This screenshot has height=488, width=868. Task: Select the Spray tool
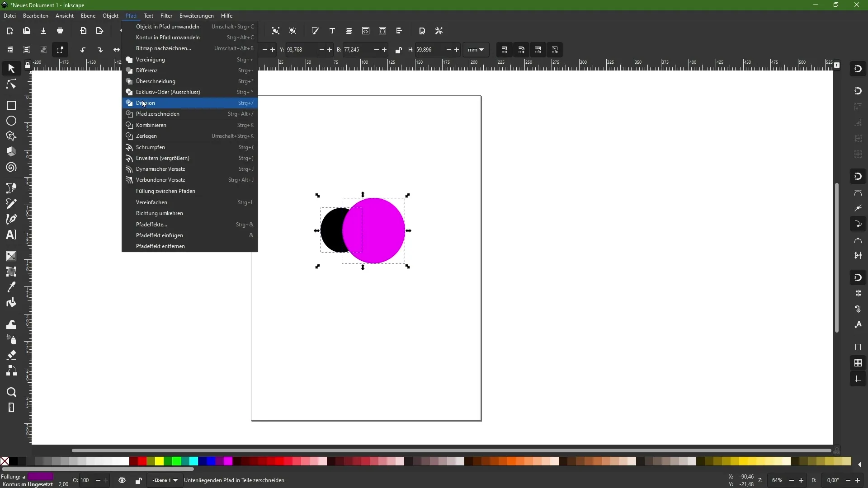coord(11,340)
